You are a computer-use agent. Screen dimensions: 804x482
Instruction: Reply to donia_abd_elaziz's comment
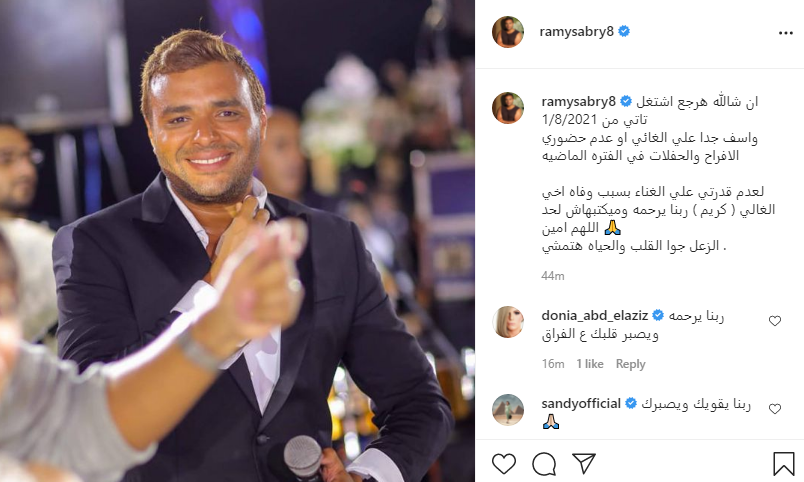coord(630,364)
